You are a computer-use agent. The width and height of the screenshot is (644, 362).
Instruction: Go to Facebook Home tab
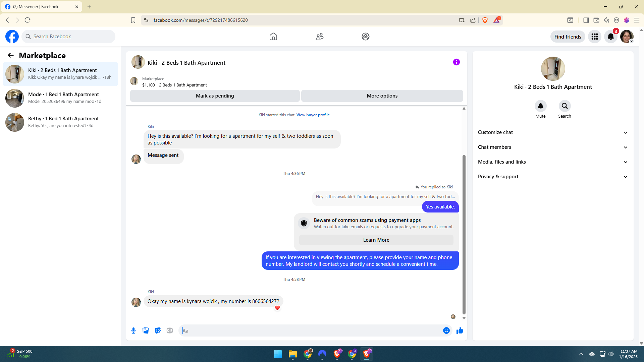(x=273, y=37)
